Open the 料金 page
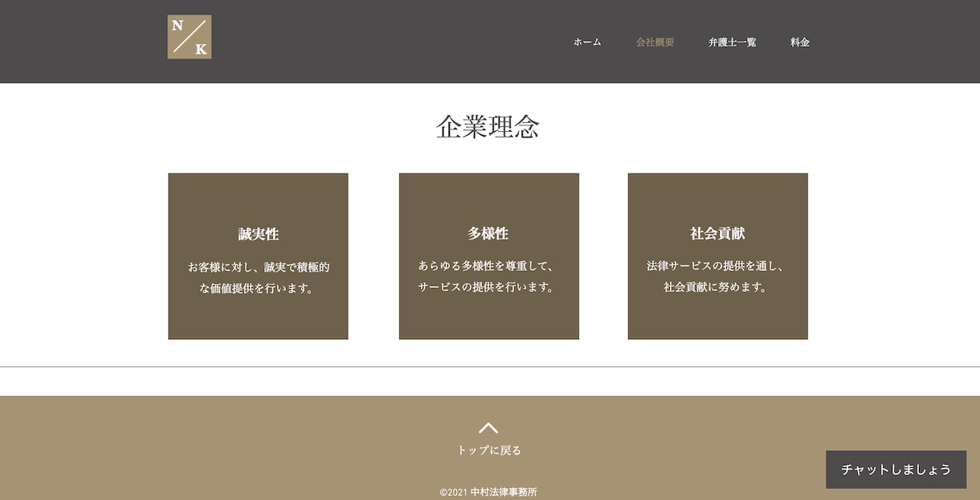 pos(800,43)
